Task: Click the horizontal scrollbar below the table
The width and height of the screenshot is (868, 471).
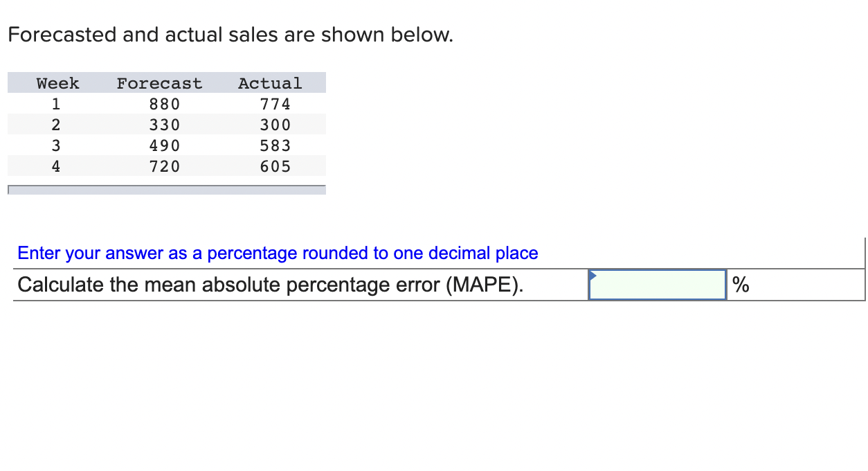Action: click(x=166, y=188)
